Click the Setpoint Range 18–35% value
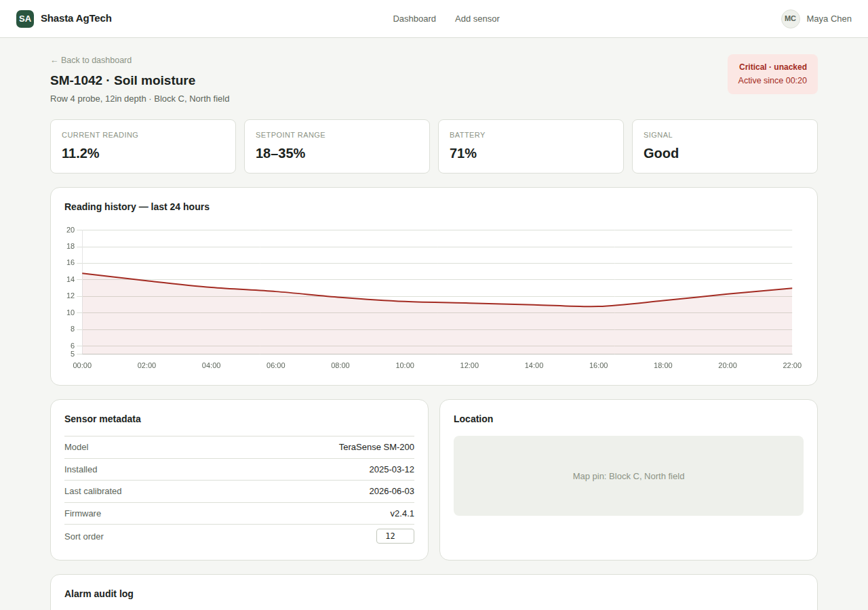This screenshot has width=868, height=610. click(x=280, y=153)
